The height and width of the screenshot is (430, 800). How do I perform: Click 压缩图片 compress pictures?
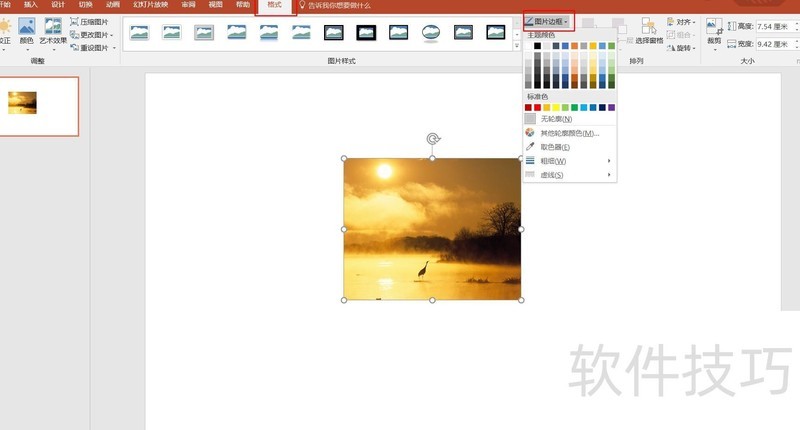click(x=89, y=22)
